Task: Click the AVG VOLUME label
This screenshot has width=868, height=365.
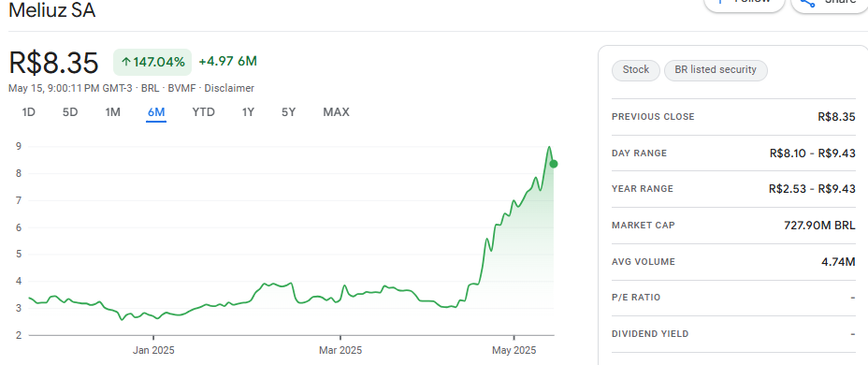Action: [x=644, y=262]
